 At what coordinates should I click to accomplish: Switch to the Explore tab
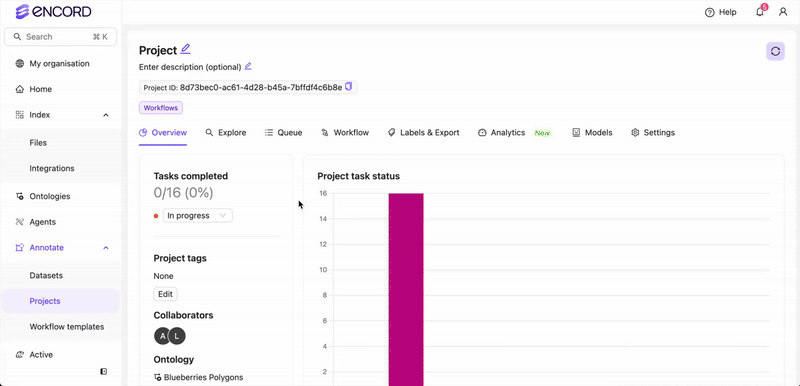coord(226,133)
